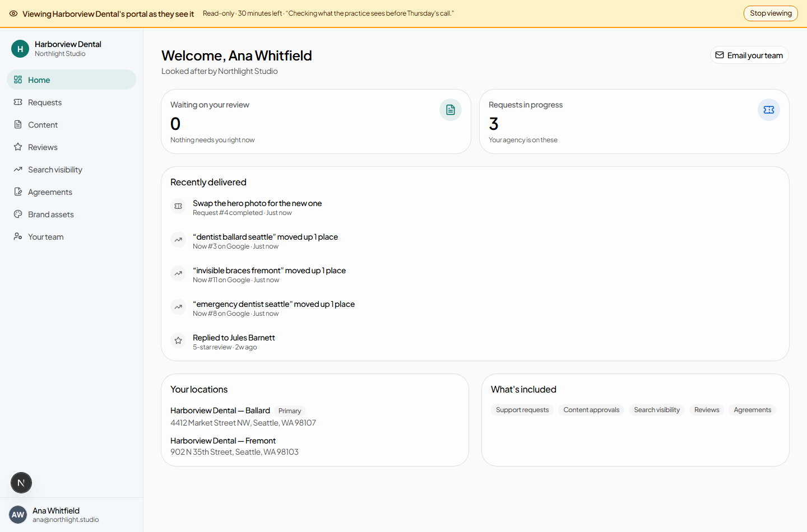Click trend icon beside "dentist ballard seattle"

click(x=178, y=240)
